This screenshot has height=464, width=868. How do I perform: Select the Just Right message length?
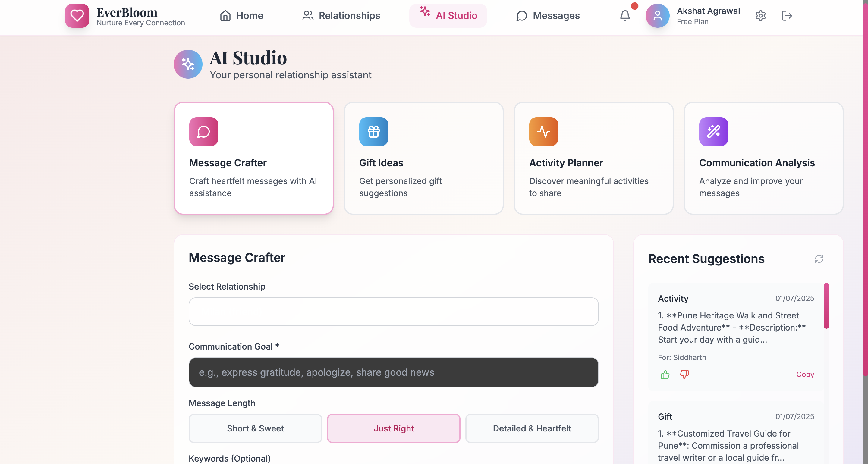393,428
